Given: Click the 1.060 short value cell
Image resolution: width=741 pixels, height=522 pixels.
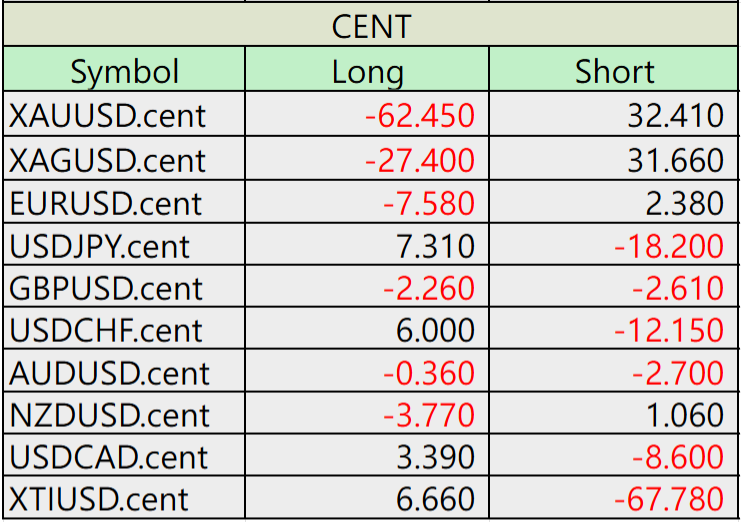Looking at the screenshot, I should [613, 413].
